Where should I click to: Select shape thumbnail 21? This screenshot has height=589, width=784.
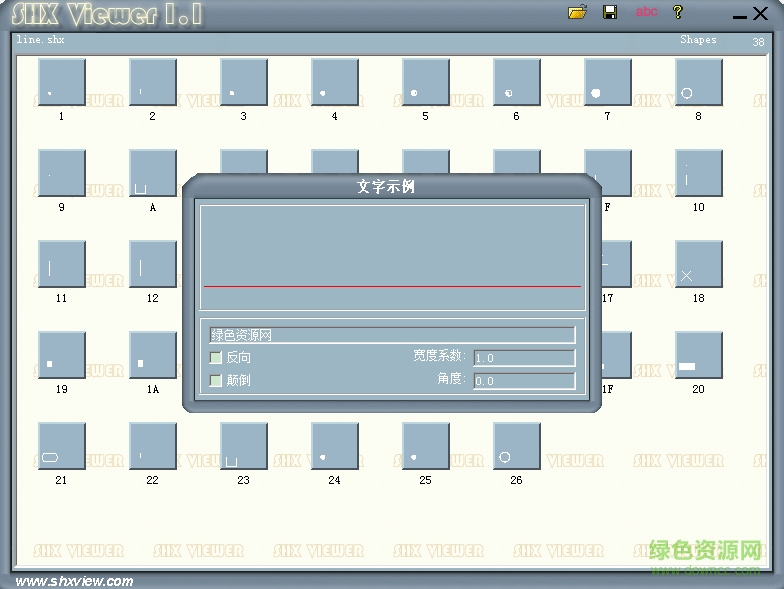pos(62,446)
